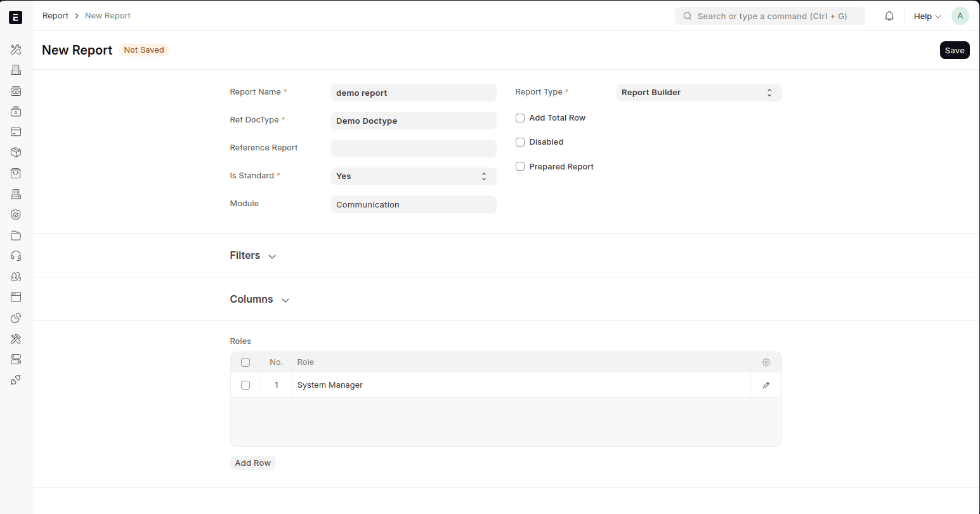Open the browser window sidebar icon
The width and height of the screenshot is (980, 514).
pos(16,297)
